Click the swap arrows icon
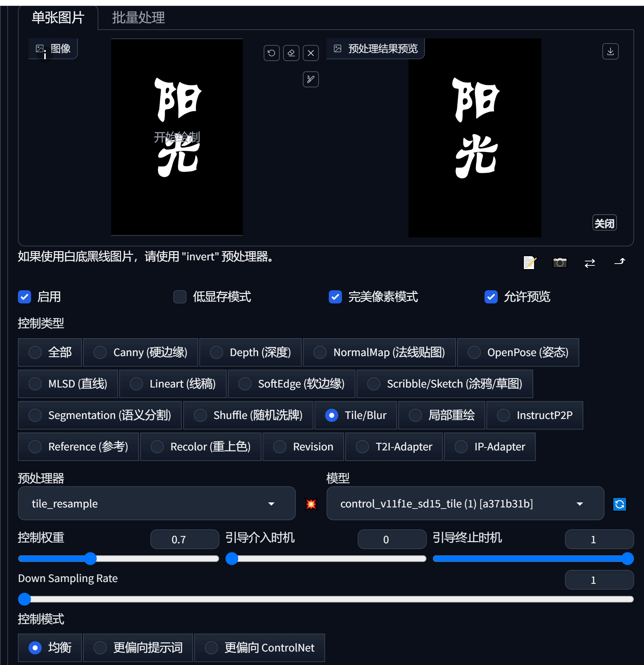This screenshot has width=644, height=665. click(590, 263)
